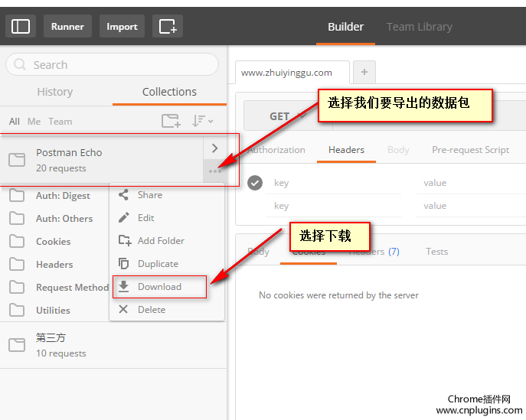Screen dimensions: 526x420
Task: Switch to the History tab
Action: 55,92
